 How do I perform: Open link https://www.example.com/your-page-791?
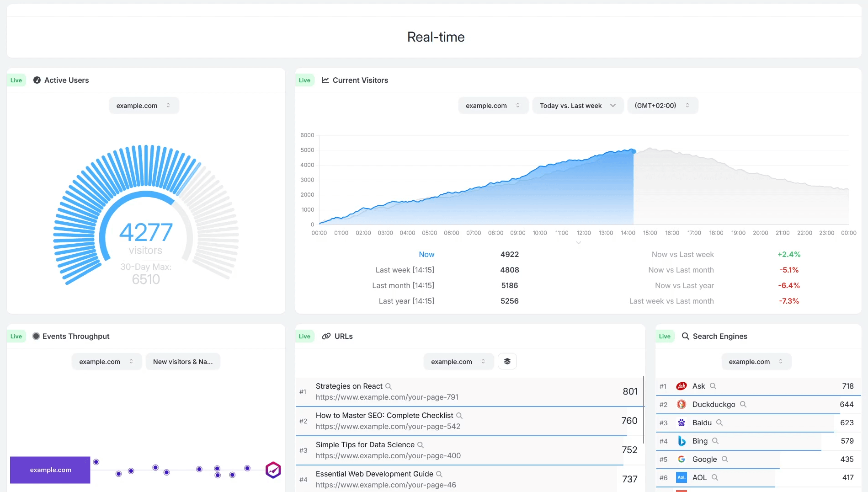387,397
